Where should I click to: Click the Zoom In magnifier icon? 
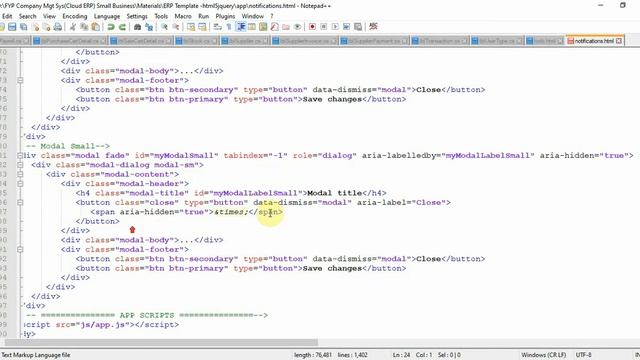(x=164, y=27)
